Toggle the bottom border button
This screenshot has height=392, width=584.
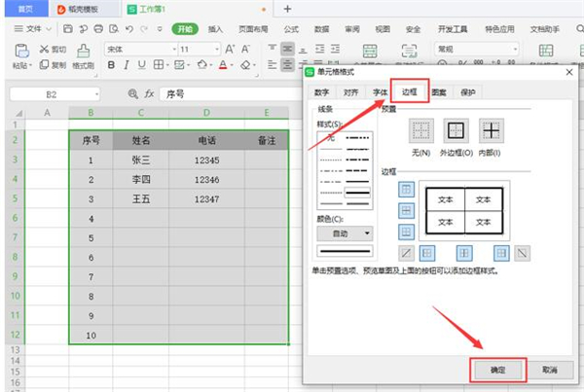[x=406, y=230]
